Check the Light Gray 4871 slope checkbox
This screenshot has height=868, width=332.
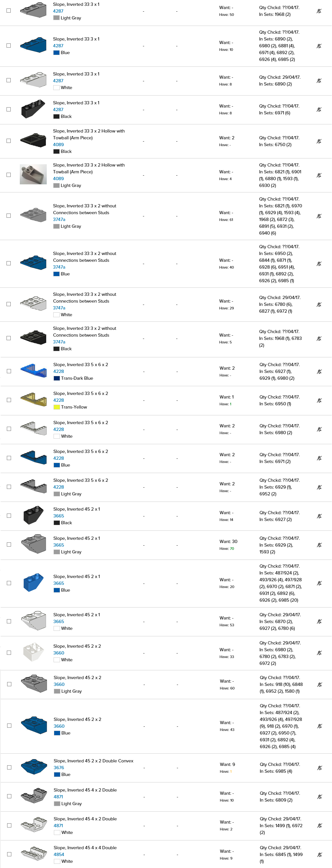click(x=9, y=796)
